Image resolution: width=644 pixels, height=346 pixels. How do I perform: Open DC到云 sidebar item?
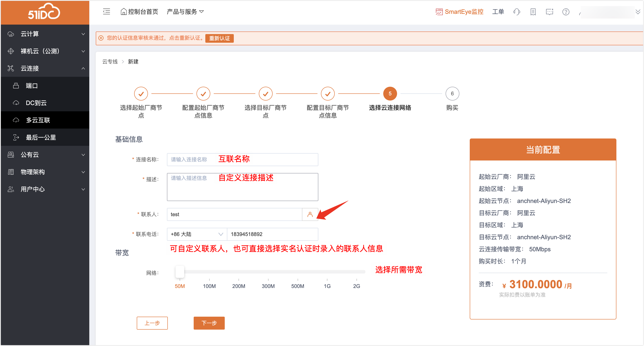click(36, 103)
